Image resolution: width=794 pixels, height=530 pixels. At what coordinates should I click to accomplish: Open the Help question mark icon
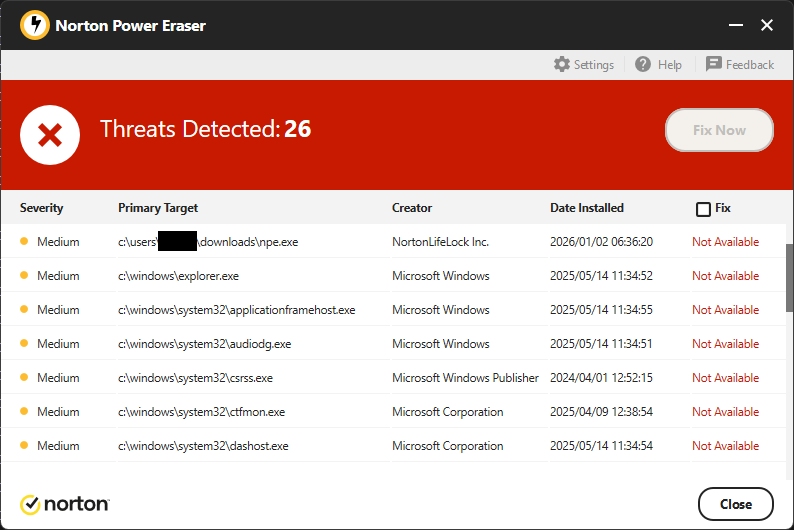click(643, 64)
